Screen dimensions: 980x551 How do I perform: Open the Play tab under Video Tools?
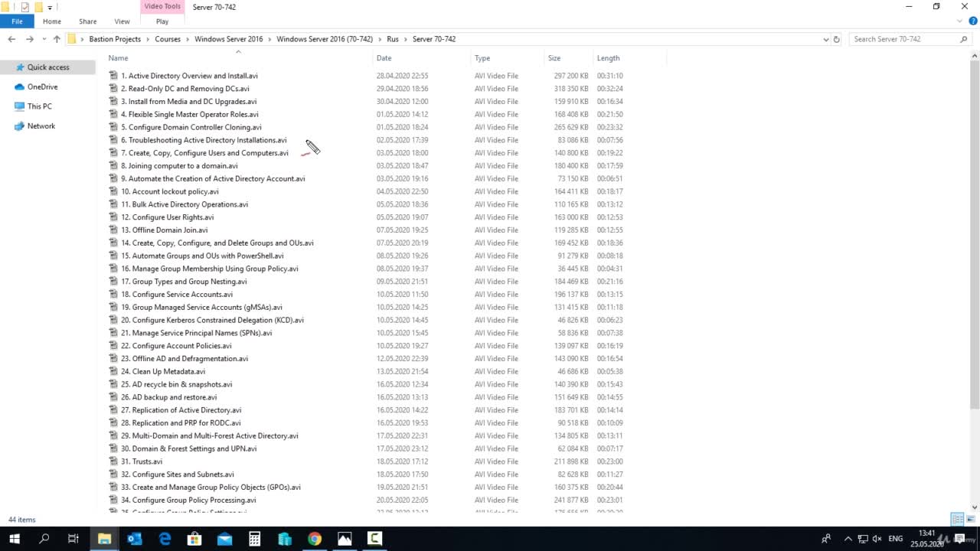(x=162, y=21)
